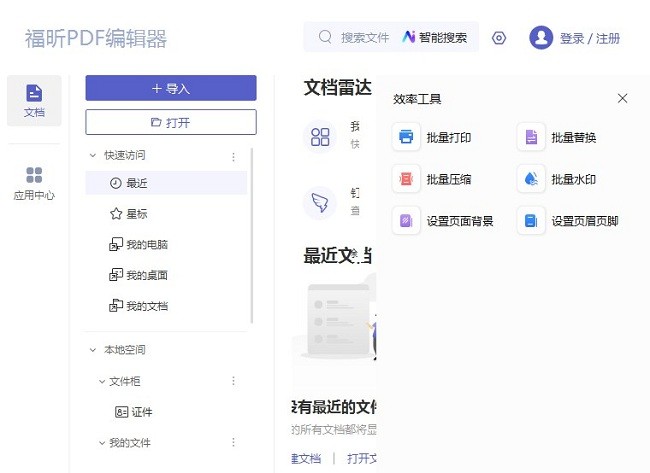The image size is (650, 473).
Task: Collapse the 我的文件 tree node
Action: tap(101, 442)
